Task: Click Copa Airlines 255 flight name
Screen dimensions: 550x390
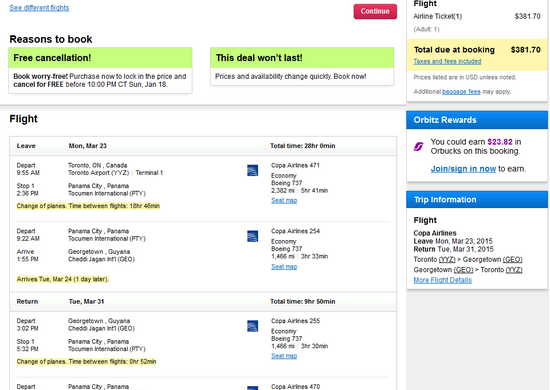Action: [x=295, y=321]
